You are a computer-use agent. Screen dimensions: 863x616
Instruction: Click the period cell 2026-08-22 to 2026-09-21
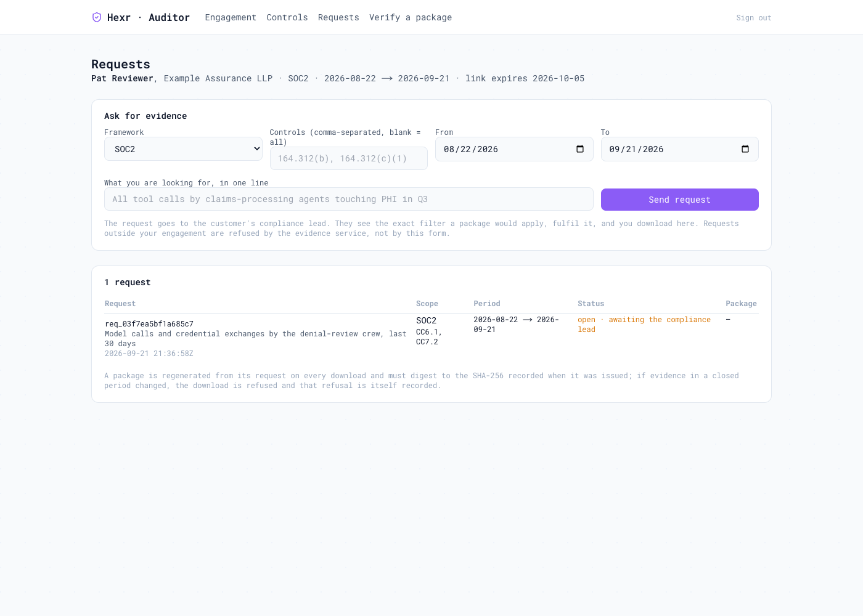pos(517,325)
